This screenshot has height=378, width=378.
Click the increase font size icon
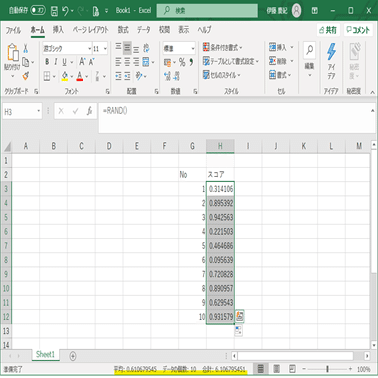pyautogui.click(x=82, y=62)
